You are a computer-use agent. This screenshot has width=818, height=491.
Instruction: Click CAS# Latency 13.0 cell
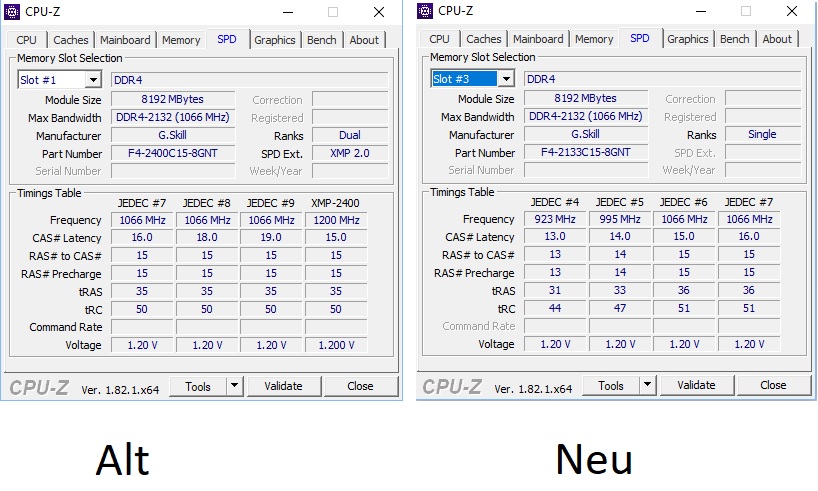coord(555,236)
